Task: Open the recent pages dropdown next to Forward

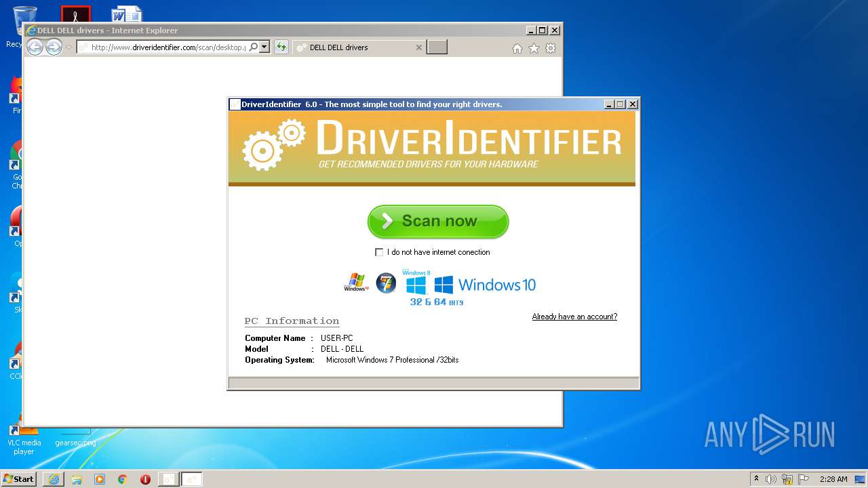Action: 68,47
